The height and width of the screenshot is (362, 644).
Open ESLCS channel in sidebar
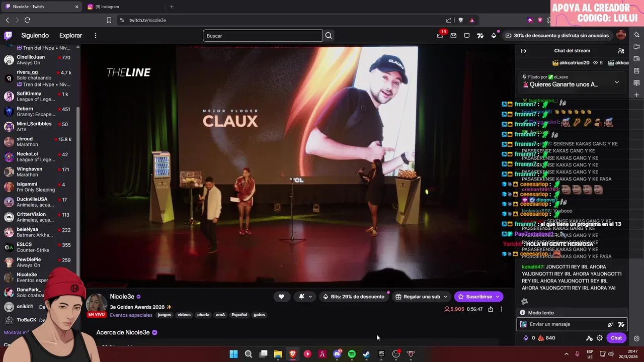(40, 247)
